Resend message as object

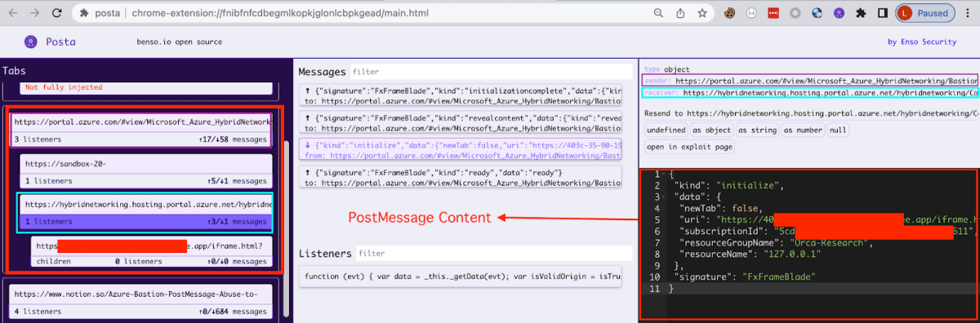point(711,131)
